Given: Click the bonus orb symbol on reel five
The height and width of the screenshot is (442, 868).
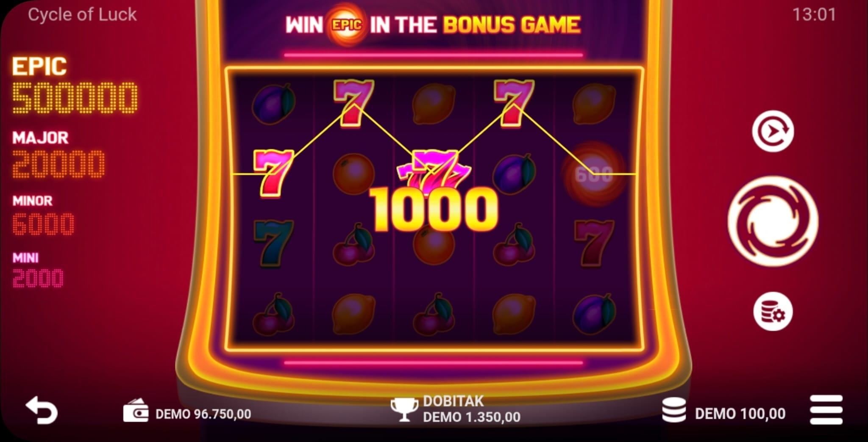Looking at the screenshot, I should pos(593,174).
